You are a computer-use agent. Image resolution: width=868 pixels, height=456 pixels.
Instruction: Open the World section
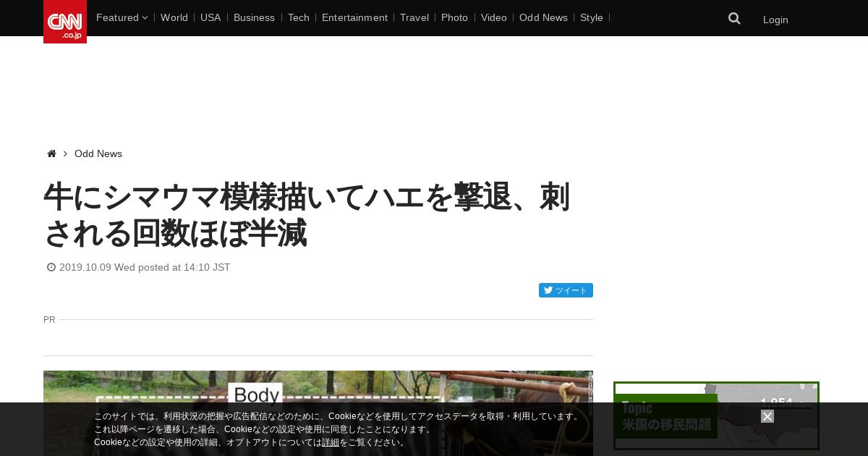174,17
